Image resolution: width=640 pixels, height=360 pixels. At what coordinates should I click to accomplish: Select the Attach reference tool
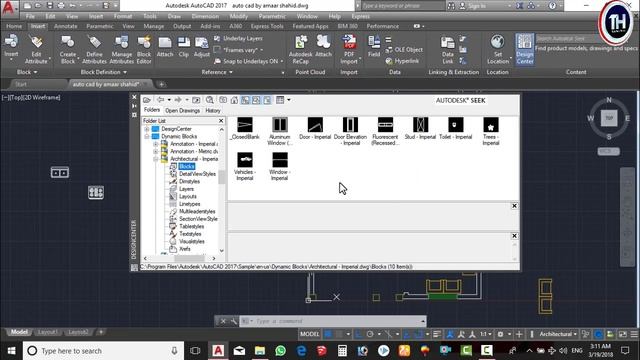point(165,46)
